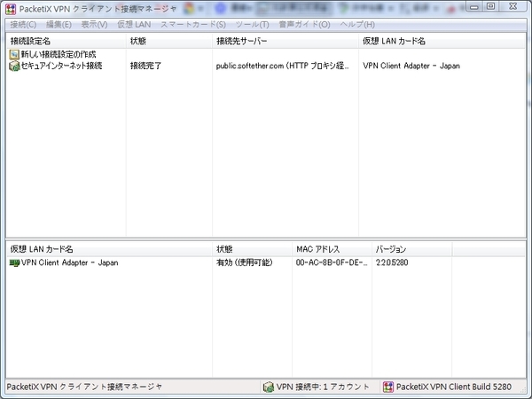The width and height of the screenshot is (532, 399).
Task: Click the VPN 接続中: 1 アカウント status text
Action: click(x=323, y=387)
